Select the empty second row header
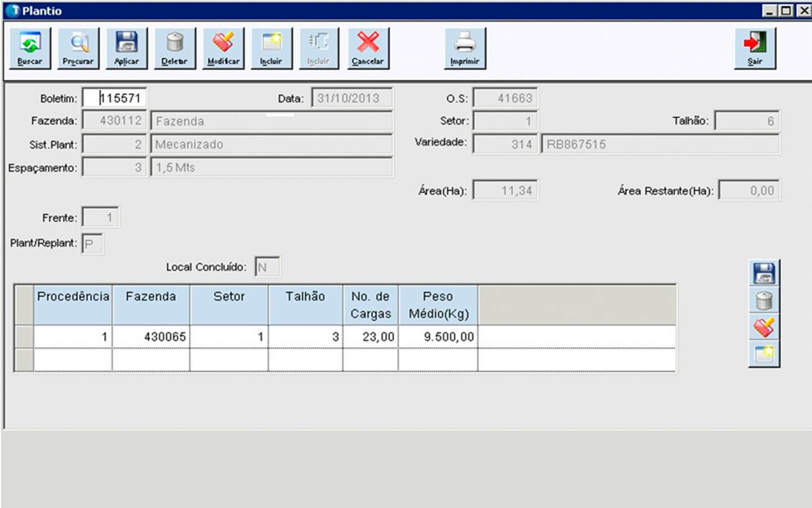 [x=24, y=360]
